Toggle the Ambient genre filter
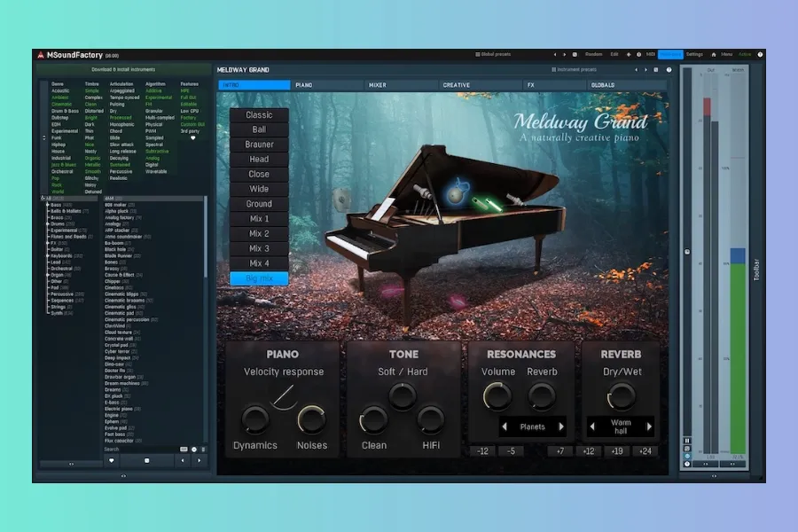The width and height of the screenshot is (798, 532). 60,97
